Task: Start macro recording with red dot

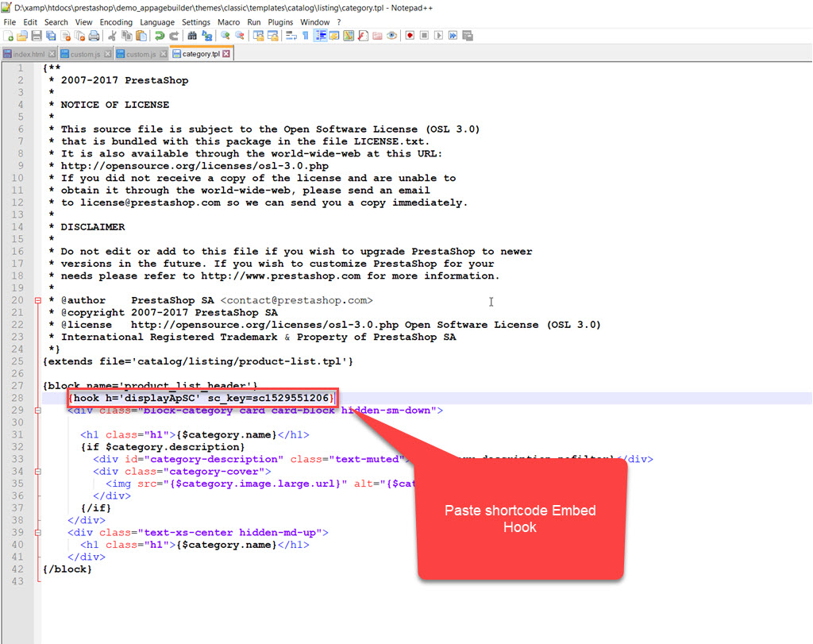Action: [x=410, y=36]
